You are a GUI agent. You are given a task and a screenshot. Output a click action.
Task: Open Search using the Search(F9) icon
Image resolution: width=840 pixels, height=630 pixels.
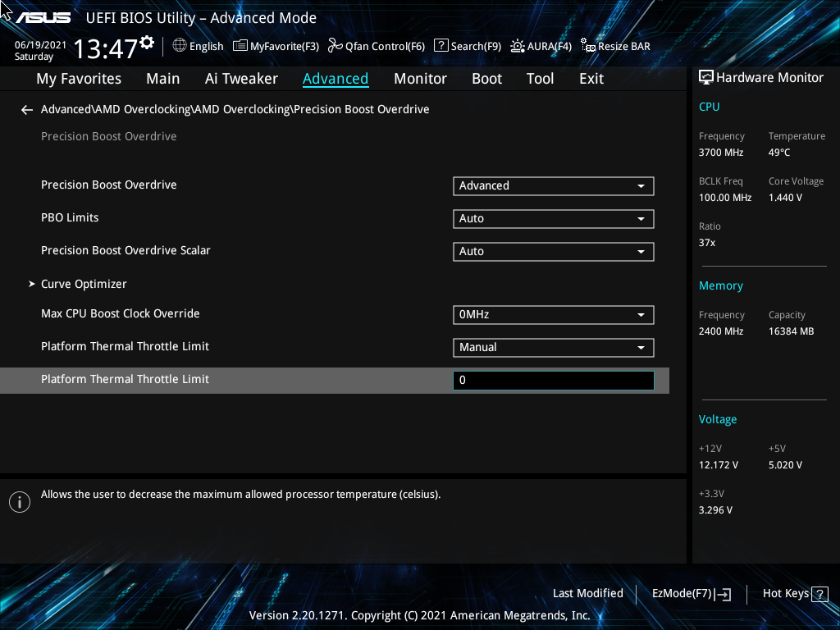(467, 46)
